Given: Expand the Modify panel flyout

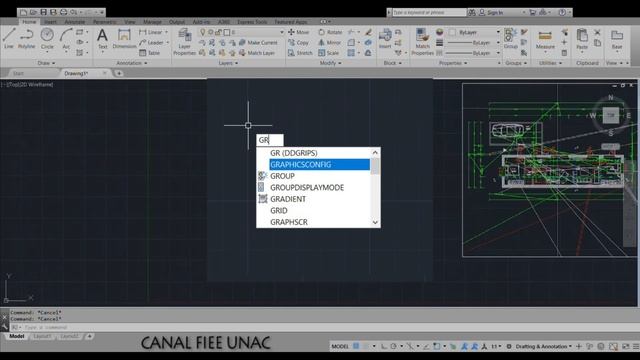Looking at the screenshot, I should [x=330, y=63].
